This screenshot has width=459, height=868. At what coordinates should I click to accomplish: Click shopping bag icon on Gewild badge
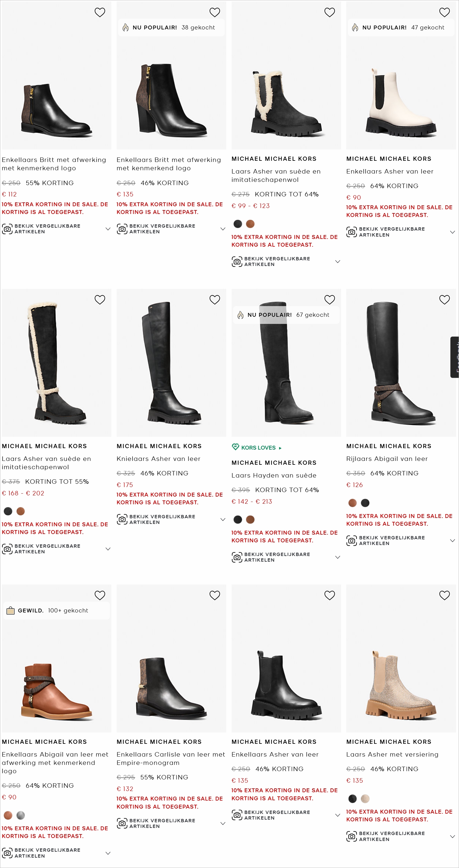point(10,611)
